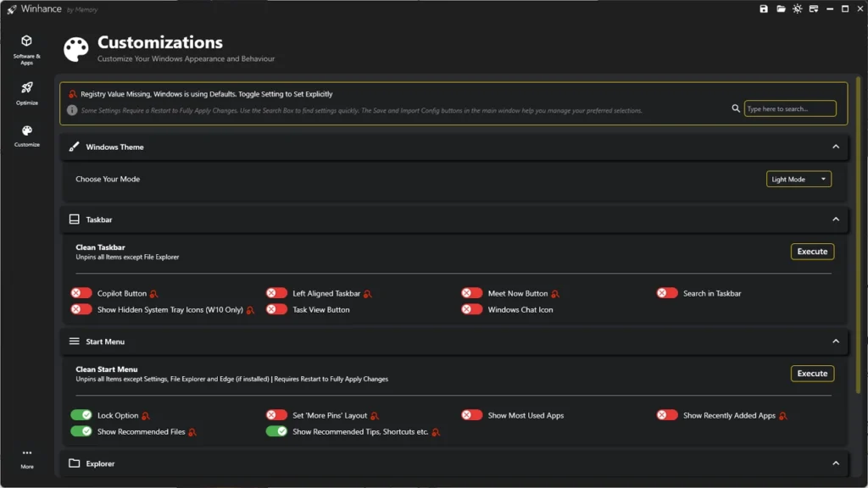This screenshot has height=488, width=868.
Task: Toggle the light/dark theme sun icon
Action: point(797,9)
